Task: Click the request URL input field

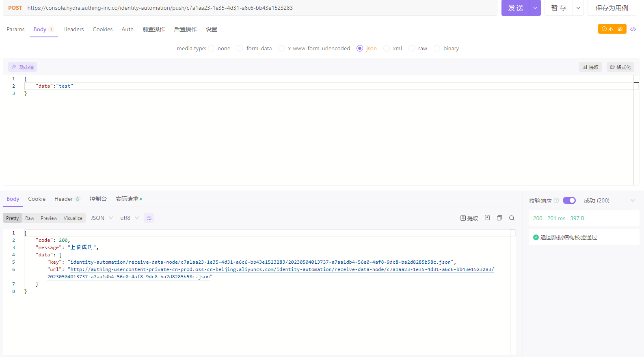Action: click(x=260, y=8)
